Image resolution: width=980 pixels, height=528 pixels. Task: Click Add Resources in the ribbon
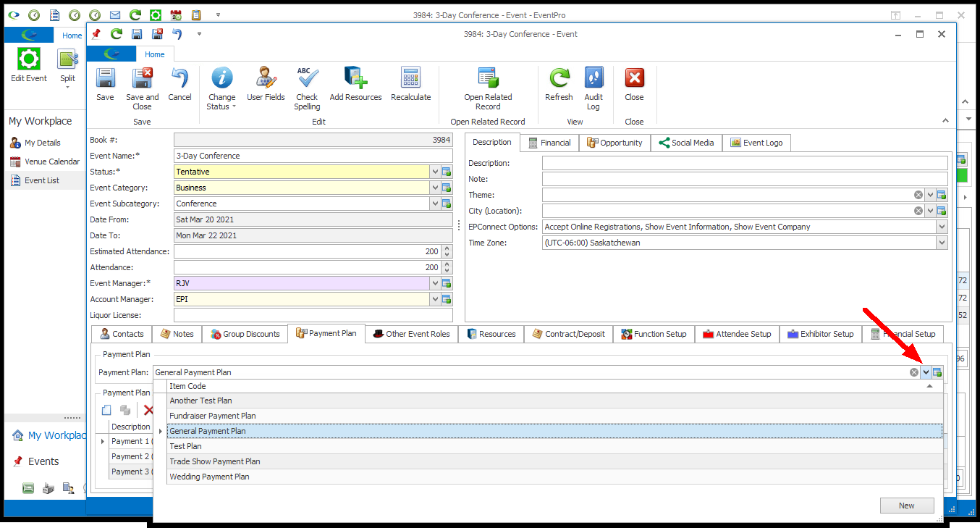(355, 84)
